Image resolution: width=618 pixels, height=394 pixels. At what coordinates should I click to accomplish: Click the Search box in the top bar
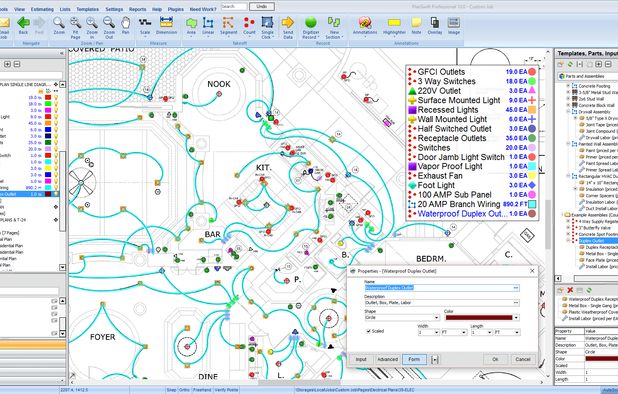point(234,6)
